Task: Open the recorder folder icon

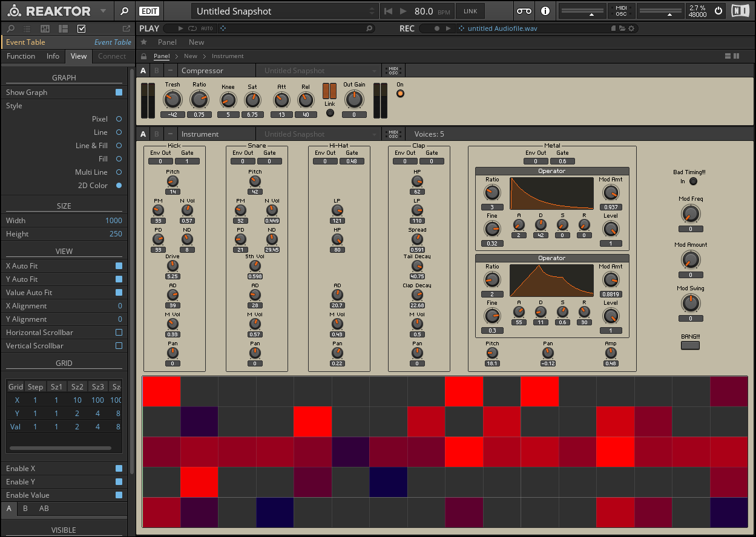Action: (x=622, y=28)
